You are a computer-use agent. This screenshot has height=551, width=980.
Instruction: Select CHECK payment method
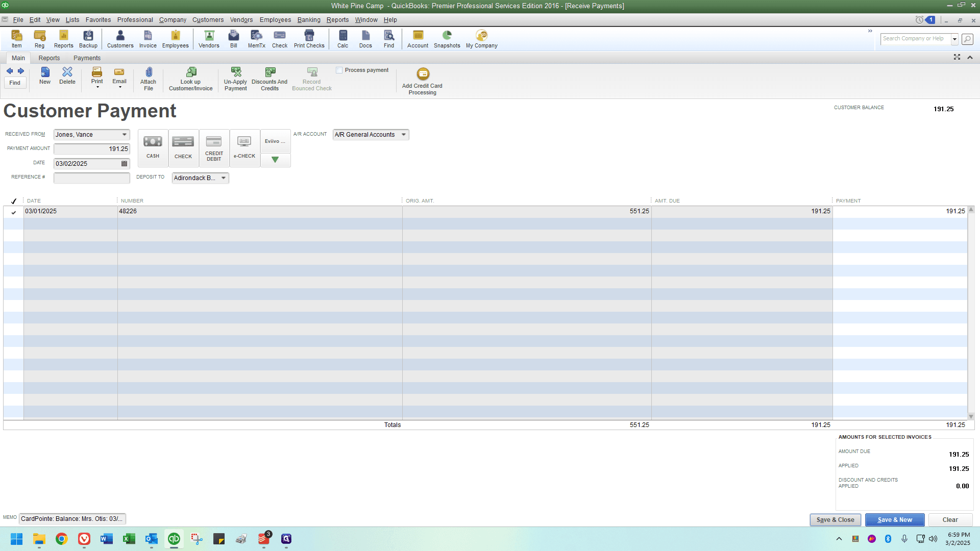pyautogui.click(x=183, y=148)
